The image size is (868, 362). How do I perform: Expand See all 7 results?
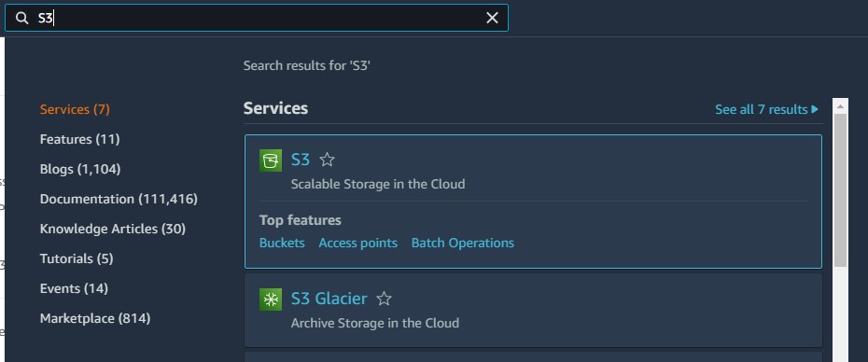766,109
